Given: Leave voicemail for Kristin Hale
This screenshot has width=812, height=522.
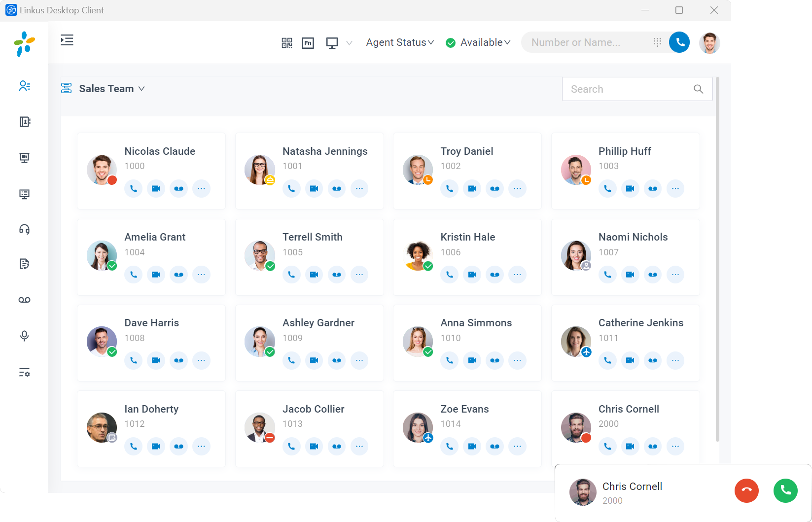Looking at the screenshot, I should point(494,275).
